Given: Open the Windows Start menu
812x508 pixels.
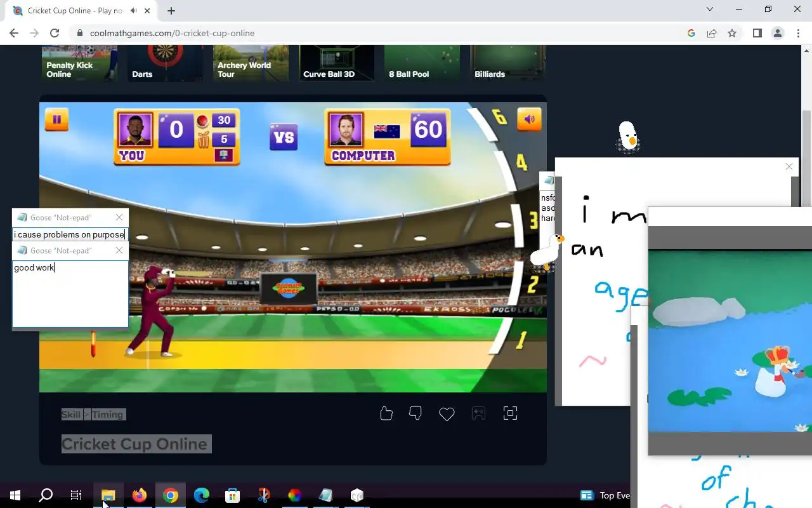Looking at the screenshot, I should click(15, 495).
